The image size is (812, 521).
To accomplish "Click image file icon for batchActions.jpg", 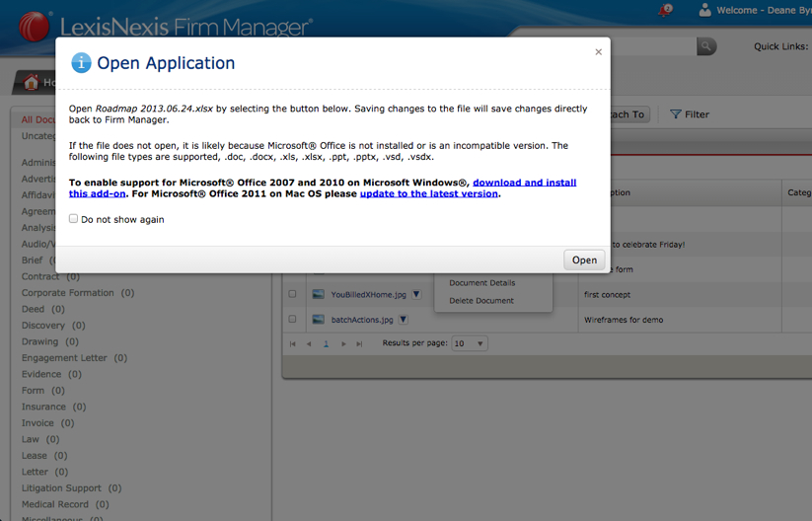I will [318, 319].
